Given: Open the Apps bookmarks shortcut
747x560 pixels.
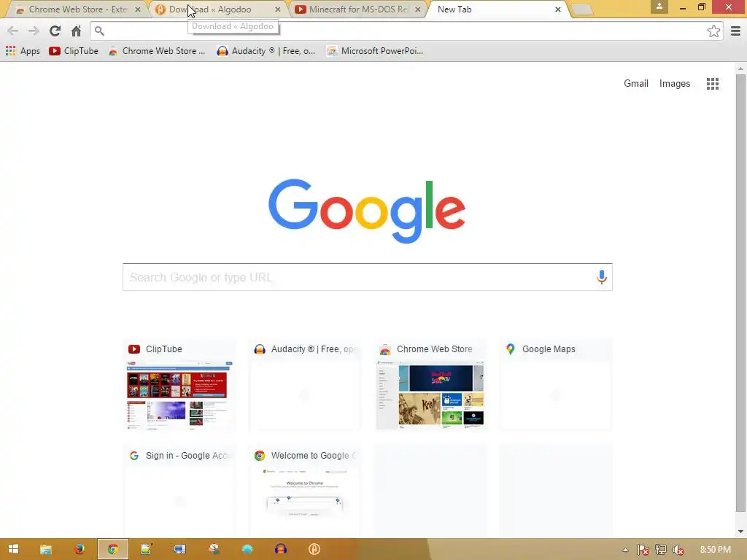Looking at the screenshot, I should click(x=23, y=51).
